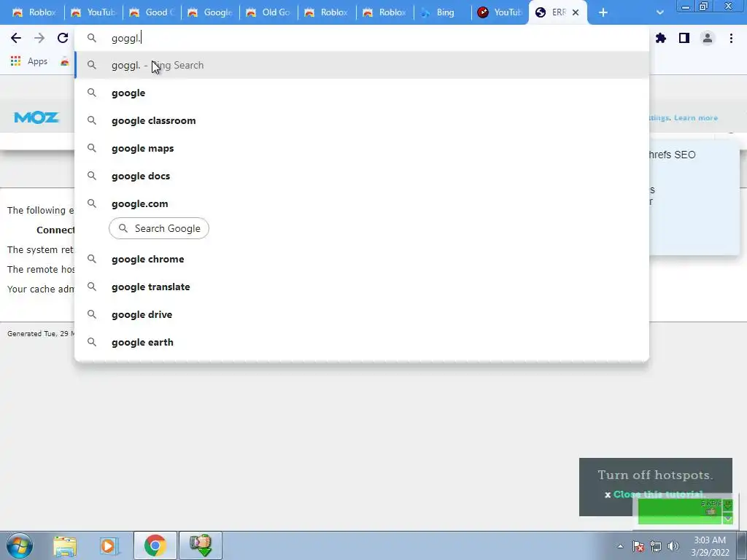747x560 pixels.
Task: Select the 'google drive' suggestion
Action: pos(362,314)
